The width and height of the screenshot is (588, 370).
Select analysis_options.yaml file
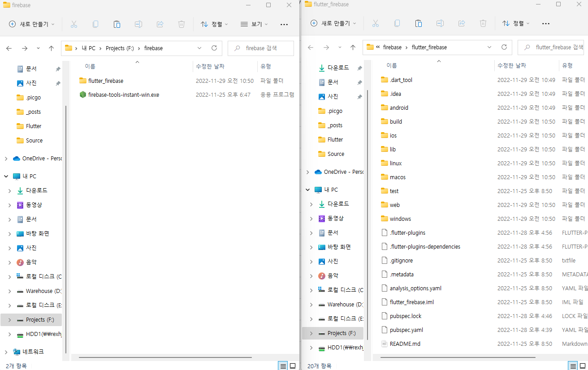[x=411, y=288]
